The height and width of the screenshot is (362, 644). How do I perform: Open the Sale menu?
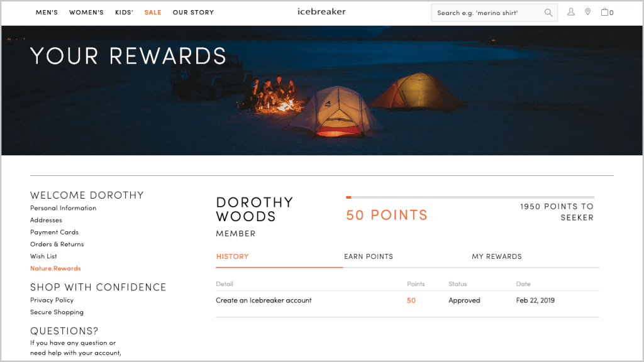(x=153, y=13)
